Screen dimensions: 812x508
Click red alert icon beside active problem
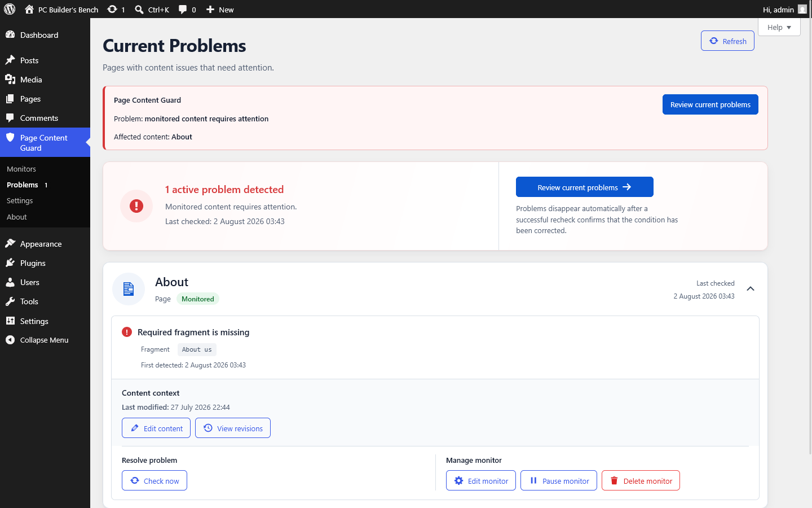136,206
